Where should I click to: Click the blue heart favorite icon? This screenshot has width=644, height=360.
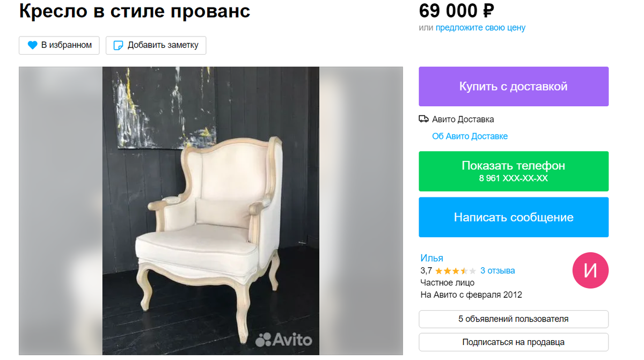pos(32,45)
